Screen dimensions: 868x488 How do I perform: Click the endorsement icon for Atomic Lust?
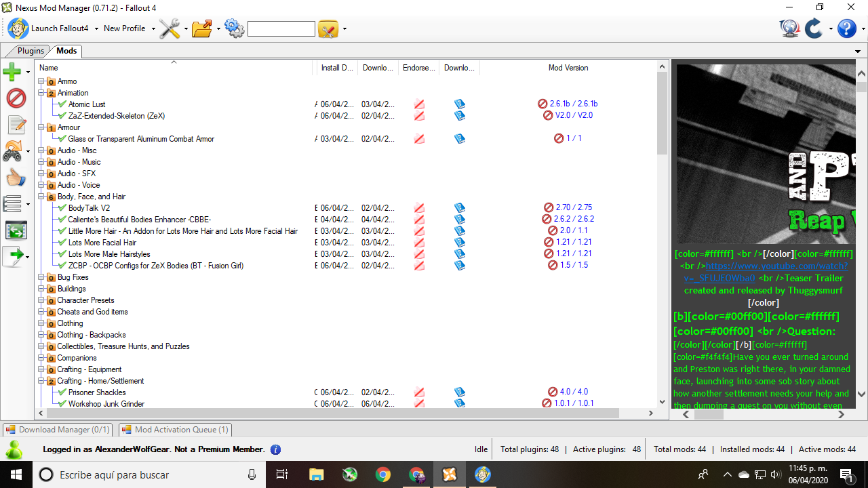point(419,104)
